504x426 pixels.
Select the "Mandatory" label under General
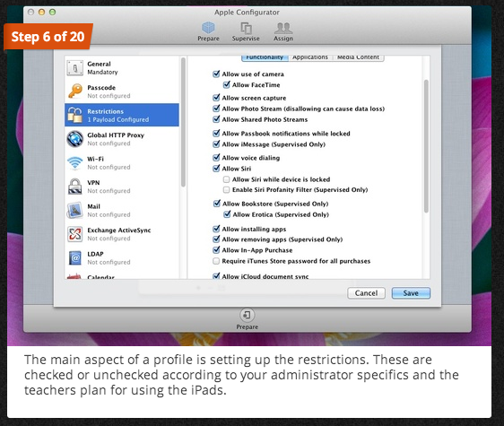(x=102, y=72)
